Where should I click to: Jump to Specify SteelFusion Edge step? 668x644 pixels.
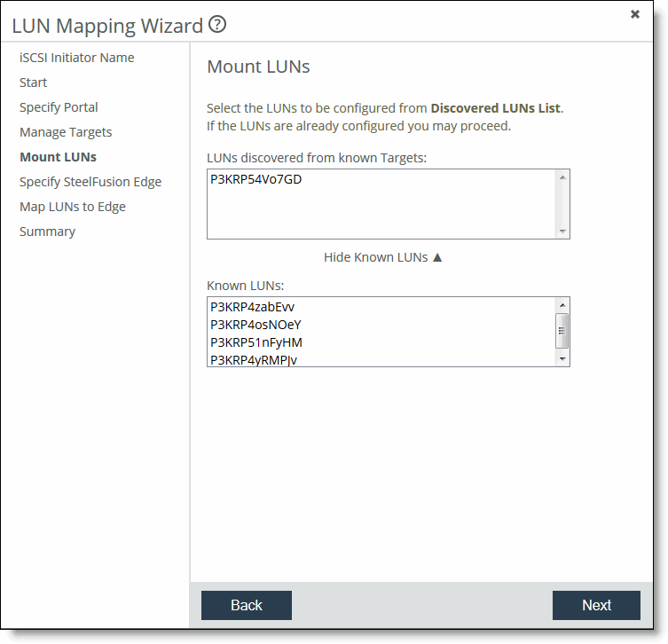90,182
